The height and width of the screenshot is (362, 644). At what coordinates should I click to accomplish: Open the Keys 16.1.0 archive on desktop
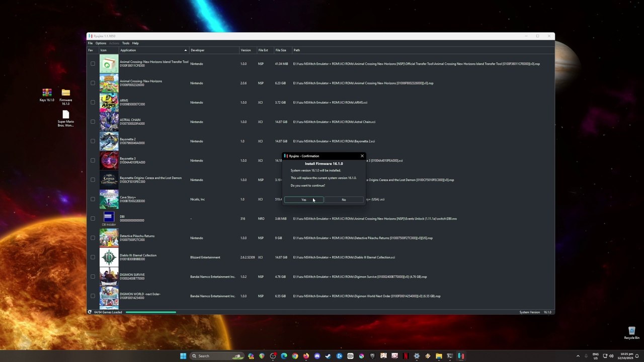(x=47, y=93)
